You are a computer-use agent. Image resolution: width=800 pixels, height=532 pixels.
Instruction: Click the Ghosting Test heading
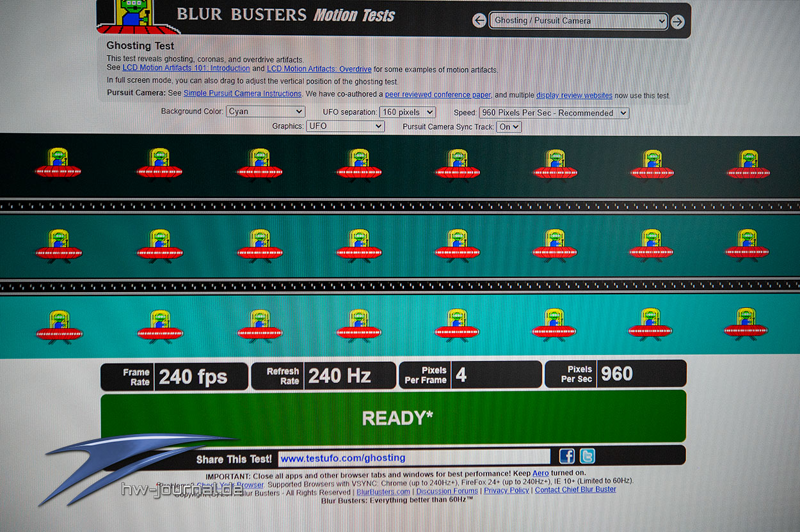[x=140, y=46]
